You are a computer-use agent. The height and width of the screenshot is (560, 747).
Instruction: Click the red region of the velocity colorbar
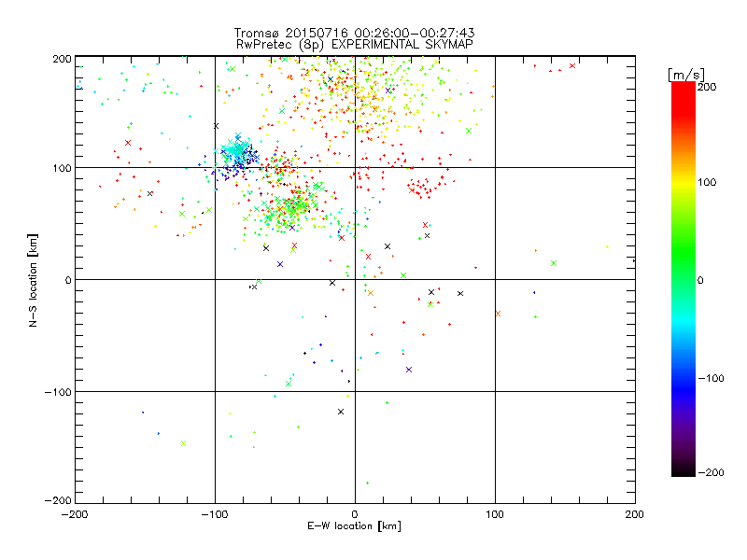point(684,98)
